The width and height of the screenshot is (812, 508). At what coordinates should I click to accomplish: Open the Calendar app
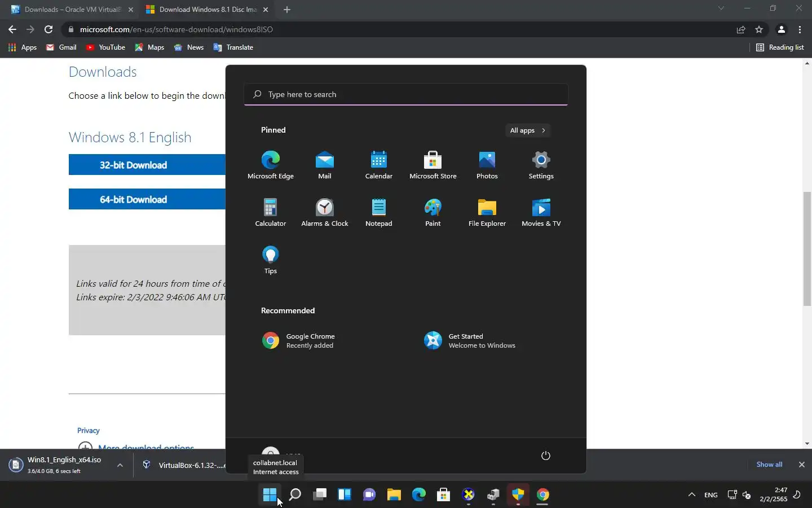[379, 165]
